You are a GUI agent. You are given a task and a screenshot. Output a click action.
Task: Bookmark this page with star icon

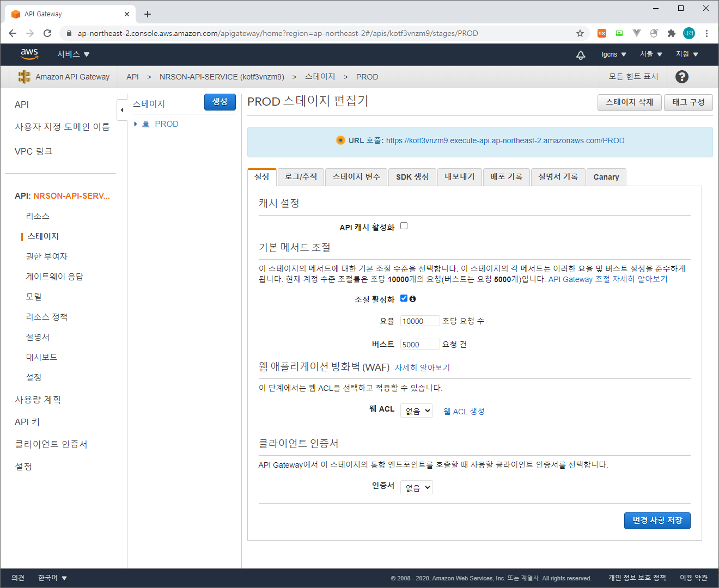pyautogui.click(x=580, y=33)
